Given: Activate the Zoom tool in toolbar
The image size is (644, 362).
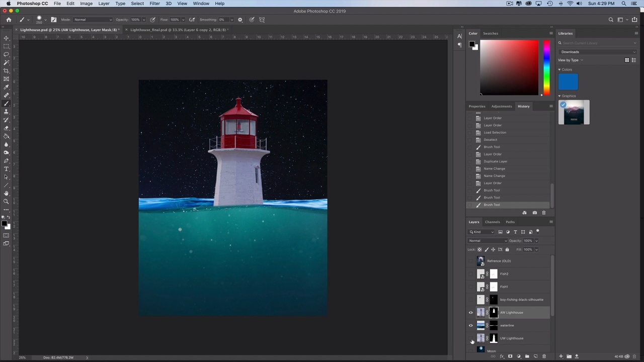Looking at the screenshot, I should click(x=7, y=202).
